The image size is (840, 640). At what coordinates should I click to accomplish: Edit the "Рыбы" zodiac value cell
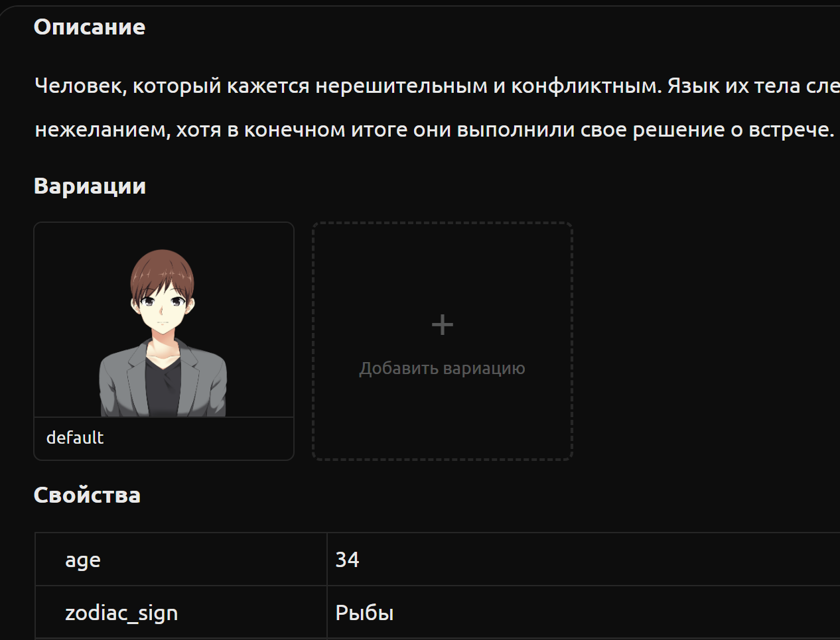(x=584, y=612)
